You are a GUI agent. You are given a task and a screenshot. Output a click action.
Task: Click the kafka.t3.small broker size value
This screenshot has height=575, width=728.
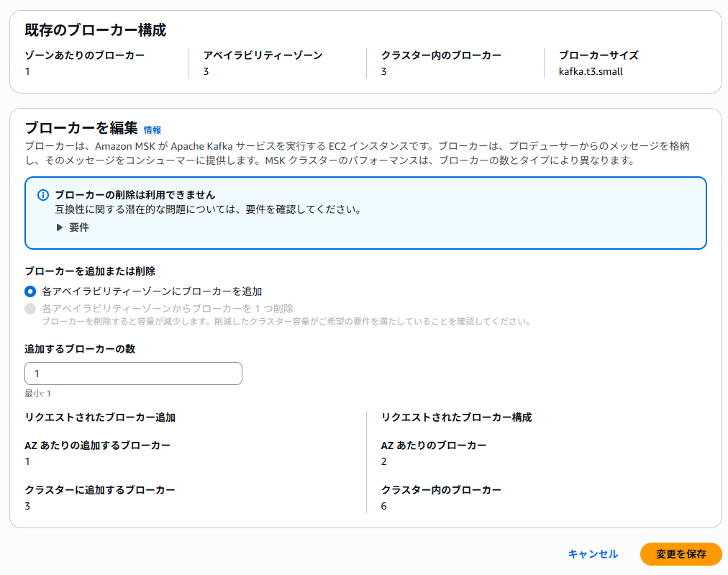click(591, 71)
